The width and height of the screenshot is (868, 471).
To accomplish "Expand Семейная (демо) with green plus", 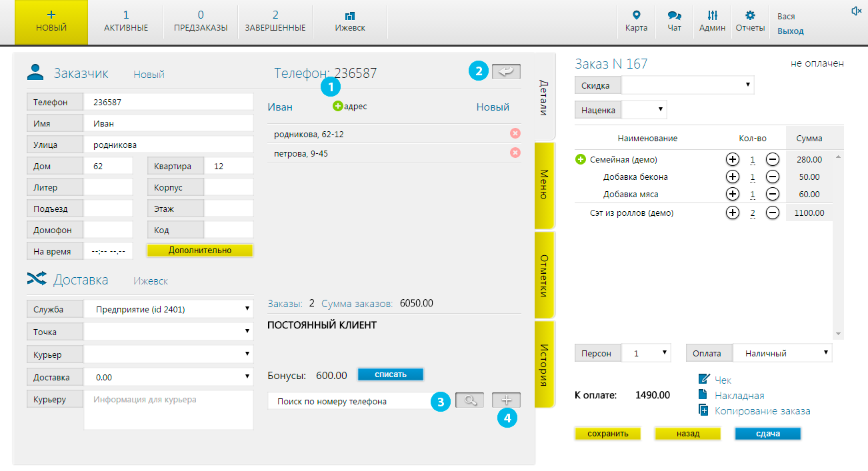I will click(x=580, y=160).
